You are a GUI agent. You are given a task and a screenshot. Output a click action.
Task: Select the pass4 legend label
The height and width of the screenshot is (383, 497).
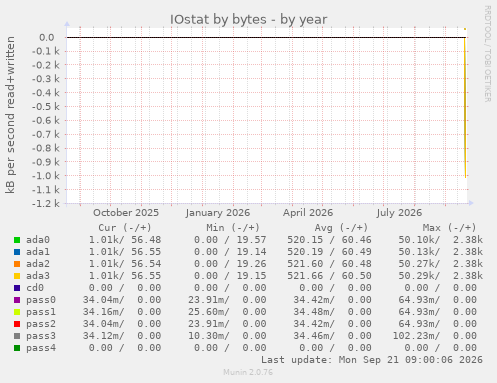tap(41, 348)
